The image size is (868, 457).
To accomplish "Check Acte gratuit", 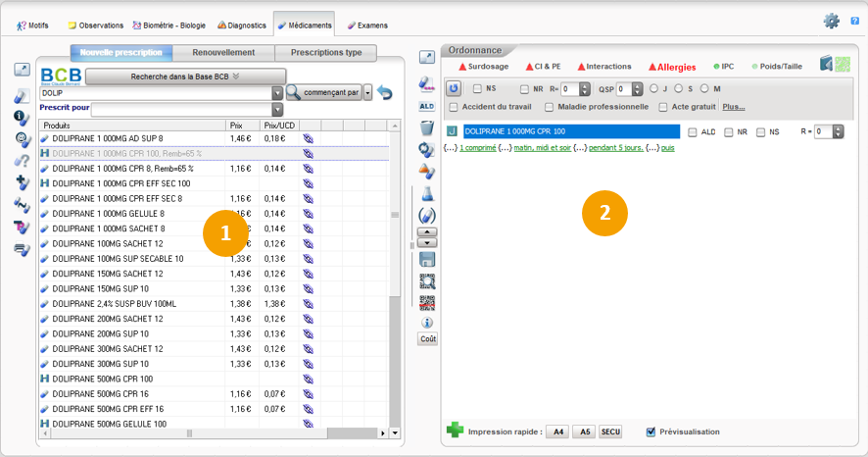I will pyautogui.click(x=662, y=107).
